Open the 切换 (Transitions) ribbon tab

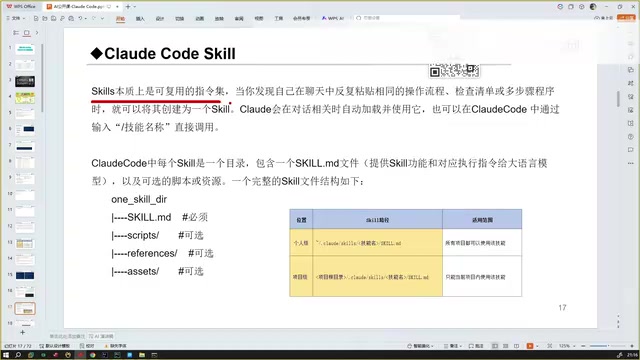pos(180,18)
